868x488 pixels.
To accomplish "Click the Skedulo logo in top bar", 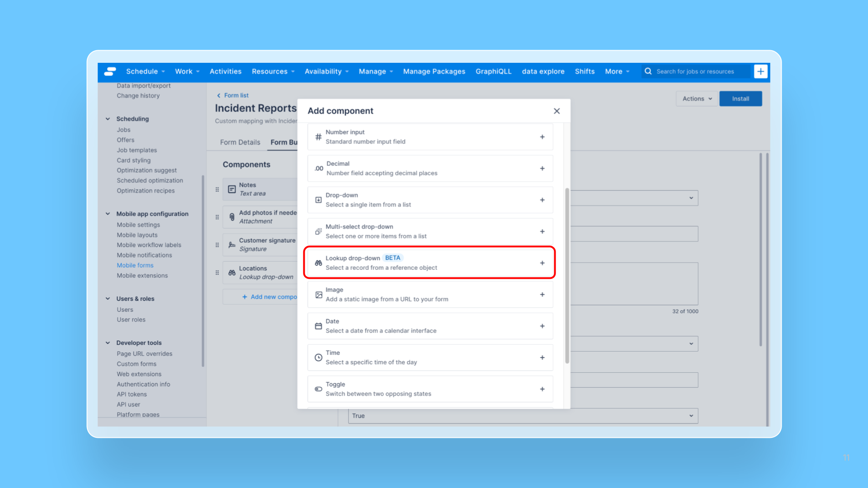I will (110, 71).
